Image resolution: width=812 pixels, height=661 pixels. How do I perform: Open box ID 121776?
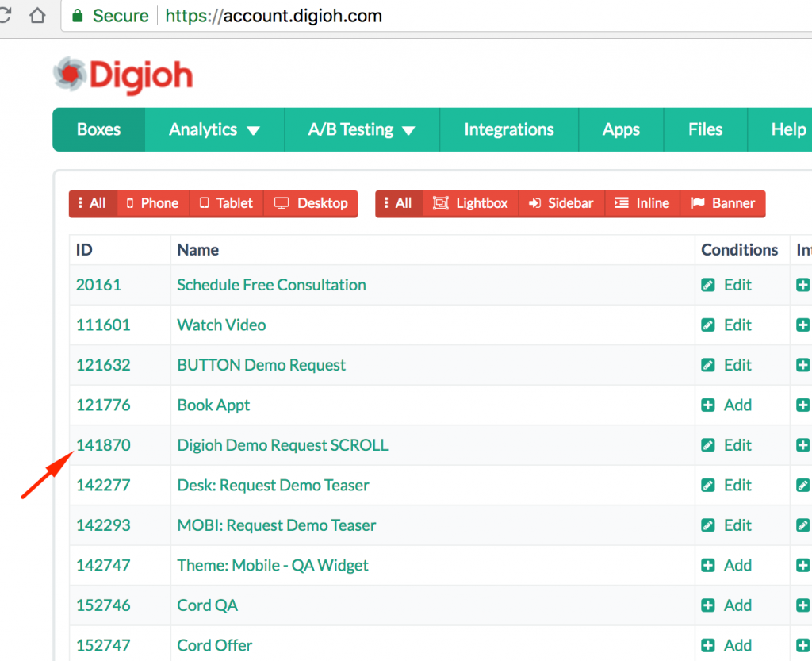pos(103,405)
